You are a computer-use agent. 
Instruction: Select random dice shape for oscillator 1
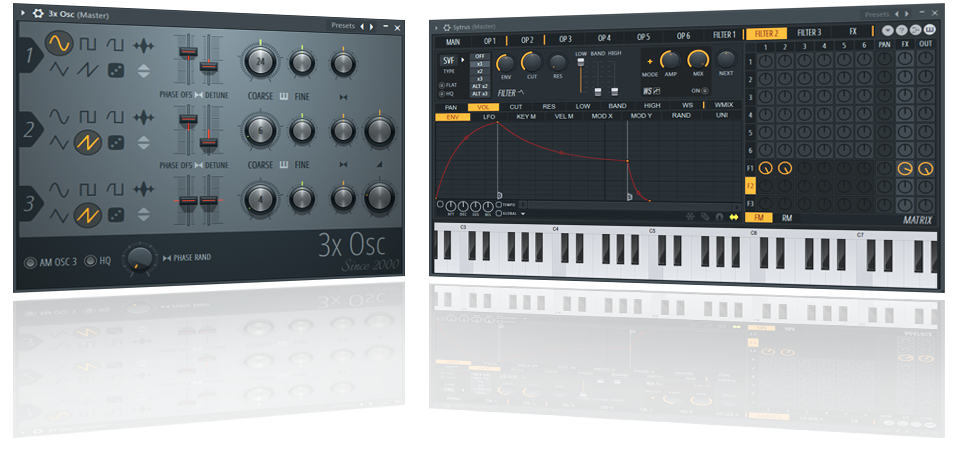click(116, 70)
